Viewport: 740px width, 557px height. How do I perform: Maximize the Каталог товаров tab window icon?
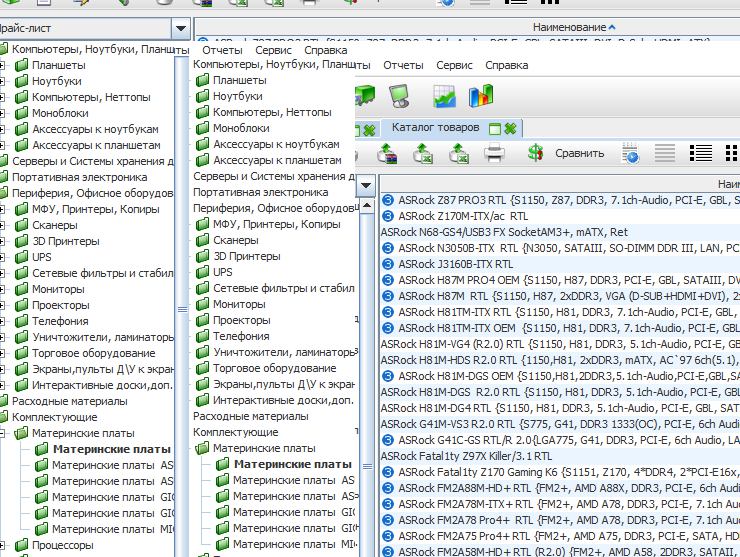[495, 128]
